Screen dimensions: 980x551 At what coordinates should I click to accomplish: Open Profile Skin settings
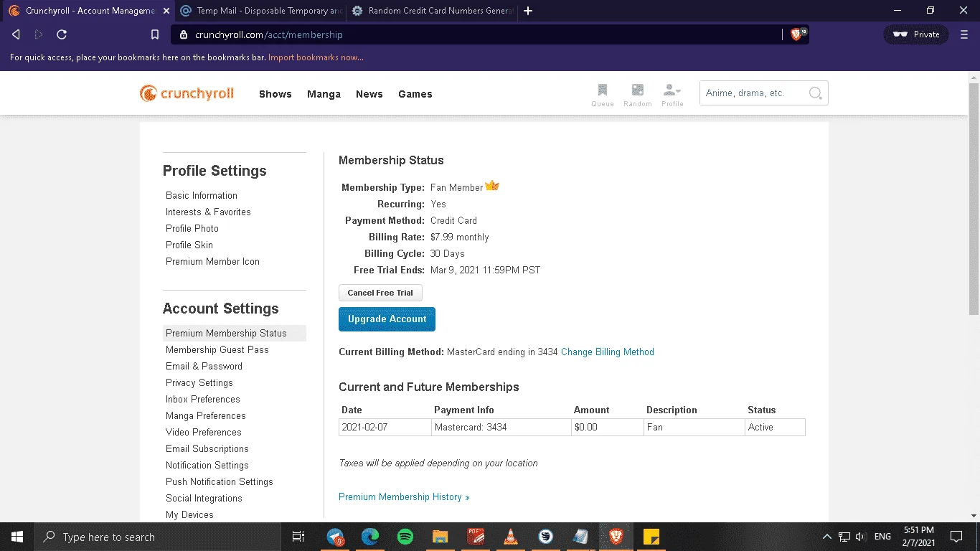pyautogui.click(x=189, y=245)
